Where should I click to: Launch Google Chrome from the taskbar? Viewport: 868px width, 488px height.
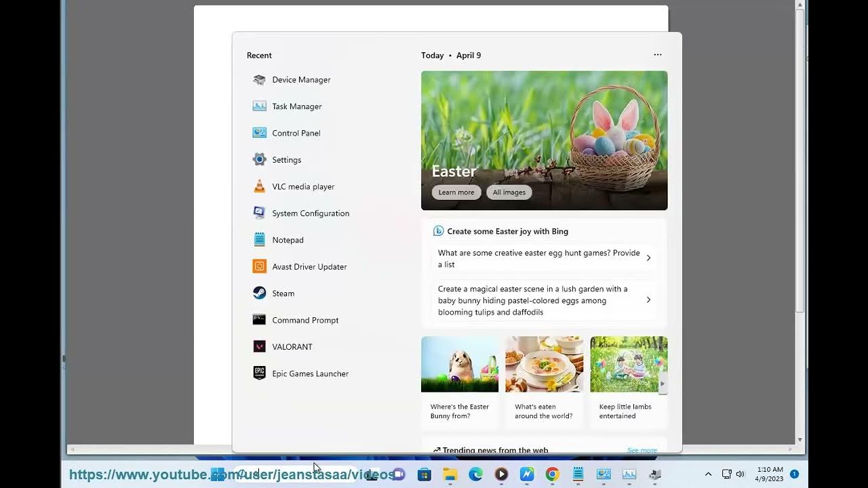click(x=553, y=474)
